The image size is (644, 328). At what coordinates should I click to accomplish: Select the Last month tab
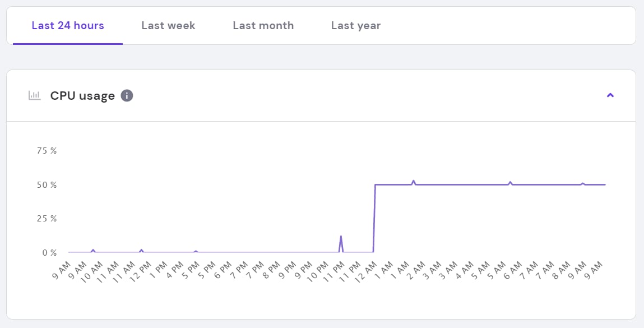click(263, 25)
